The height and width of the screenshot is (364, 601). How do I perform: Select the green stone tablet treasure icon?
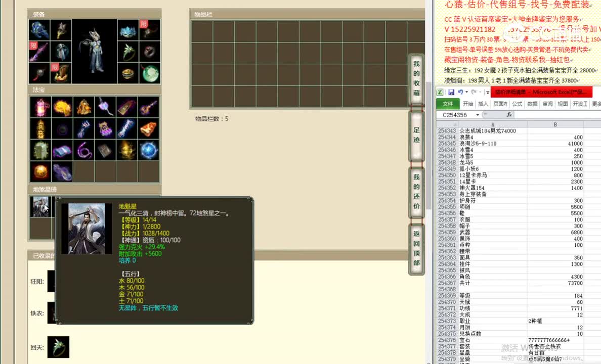[x=40, y=150]
